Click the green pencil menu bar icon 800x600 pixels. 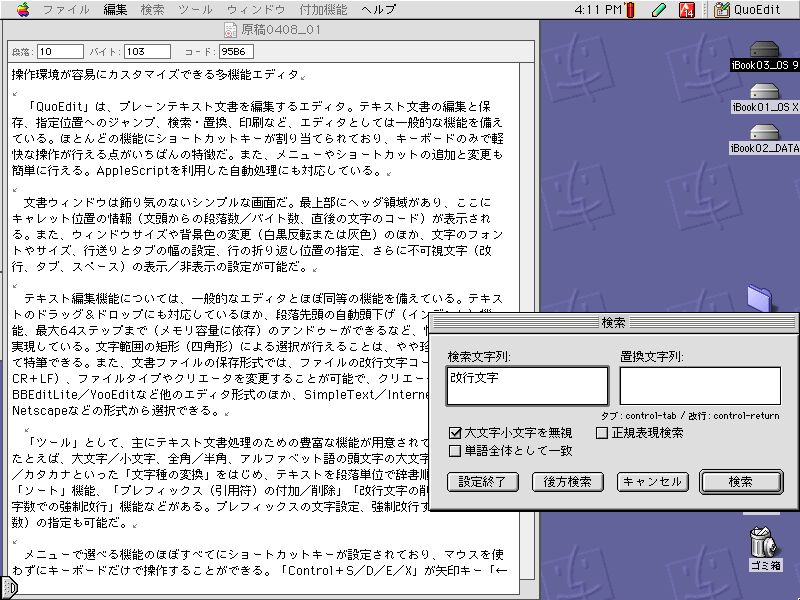658,10
